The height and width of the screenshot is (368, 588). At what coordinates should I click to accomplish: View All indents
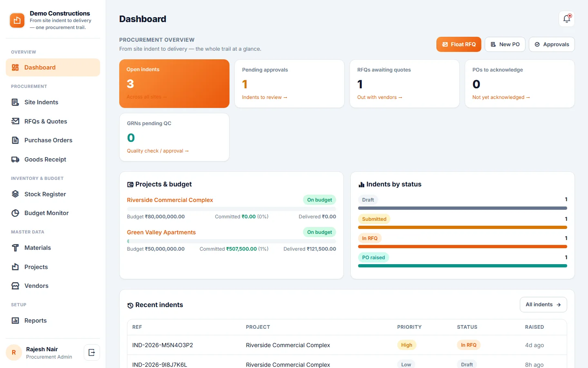coord(543,305)
